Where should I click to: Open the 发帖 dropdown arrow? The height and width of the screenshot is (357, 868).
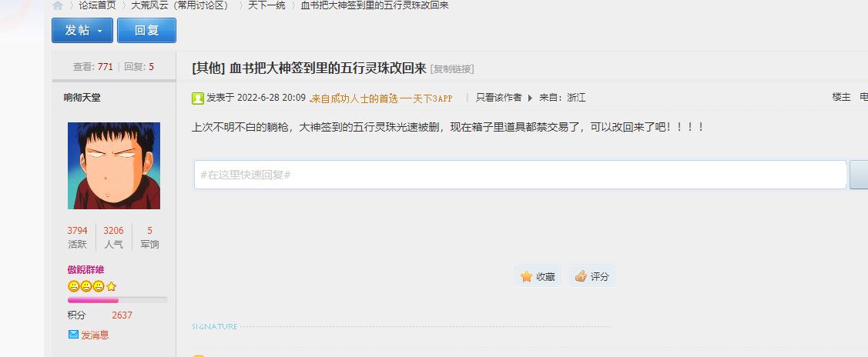click(99, 31)
